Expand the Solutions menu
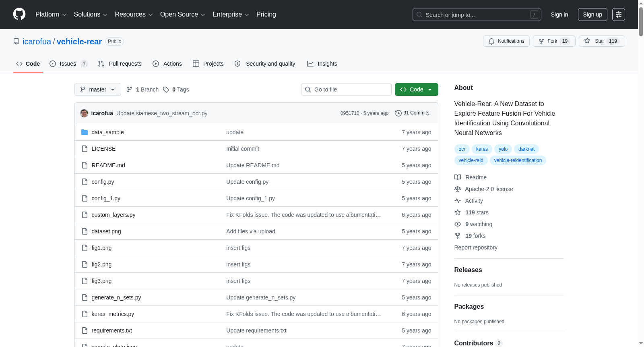The image size is (644, 347). pyautogui.click(x=91, y=15)
